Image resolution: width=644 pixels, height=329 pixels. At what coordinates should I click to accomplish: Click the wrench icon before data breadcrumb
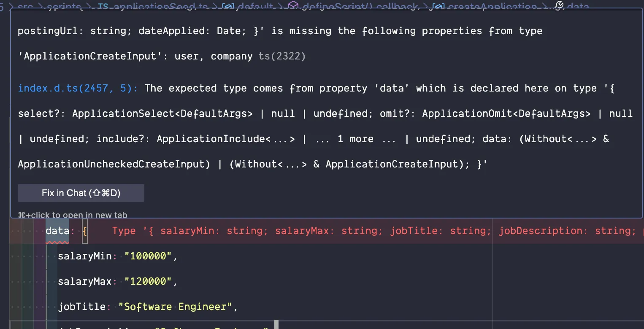559,5
